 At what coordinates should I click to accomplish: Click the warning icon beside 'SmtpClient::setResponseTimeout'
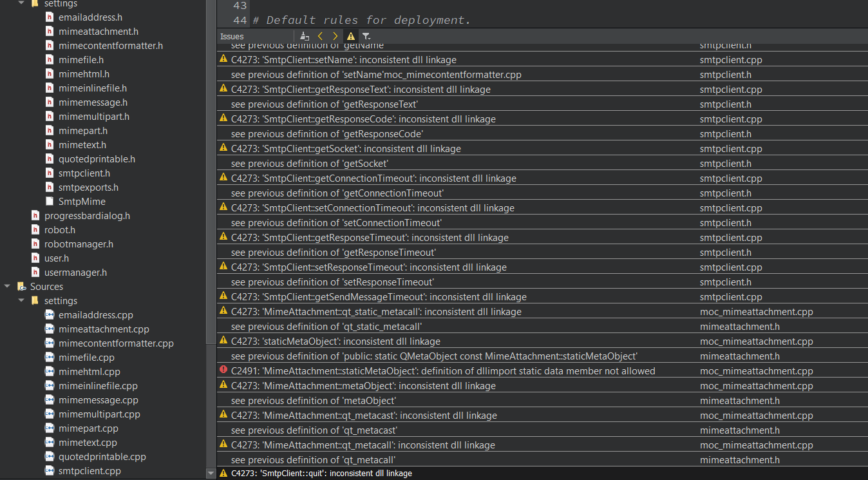[223, 267]
